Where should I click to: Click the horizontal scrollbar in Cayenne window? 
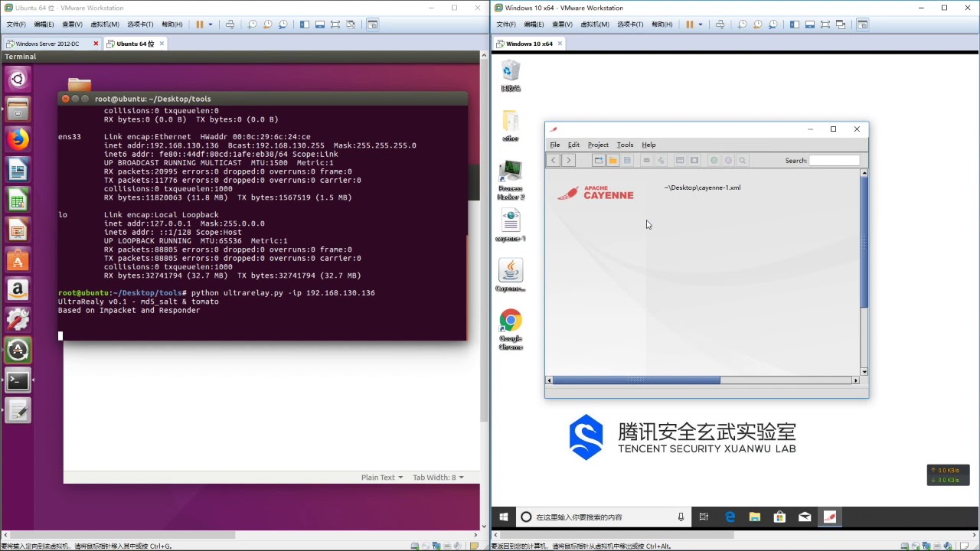click(636, 380)
